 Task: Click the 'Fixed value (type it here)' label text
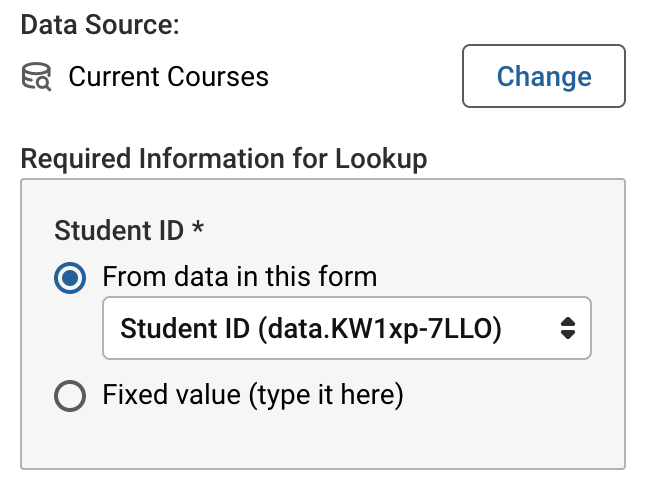point(252,396)
